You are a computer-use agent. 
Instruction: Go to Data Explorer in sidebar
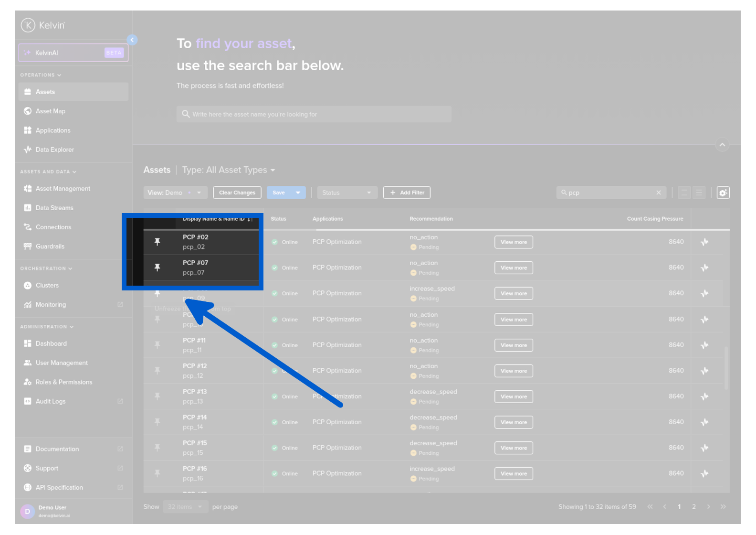[54, 150]
